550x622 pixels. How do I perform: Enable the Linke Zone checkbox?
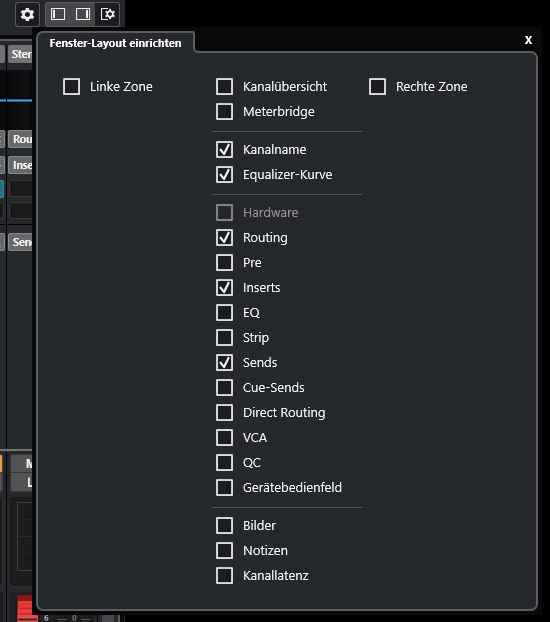pos(71,86)
